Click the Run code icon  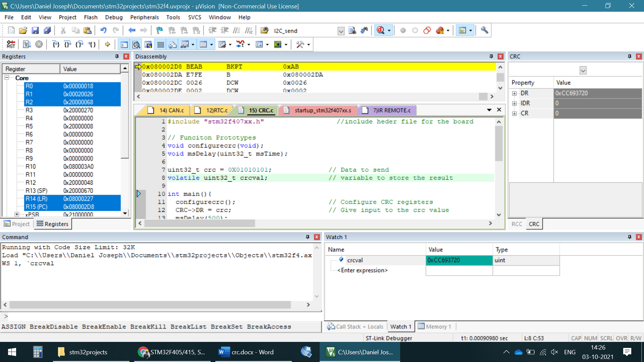coord(27,44)
